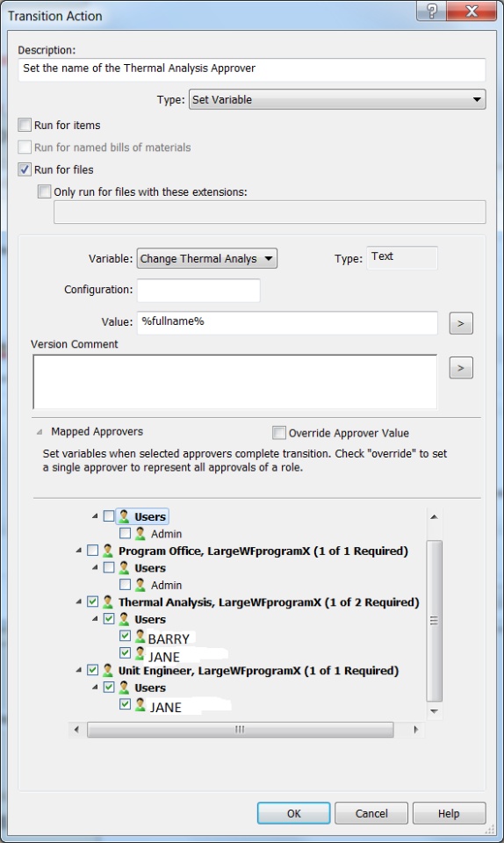Click the approvers tree scroll down arrow
This screenshot has width=504, height=843.
click(434, 711)
